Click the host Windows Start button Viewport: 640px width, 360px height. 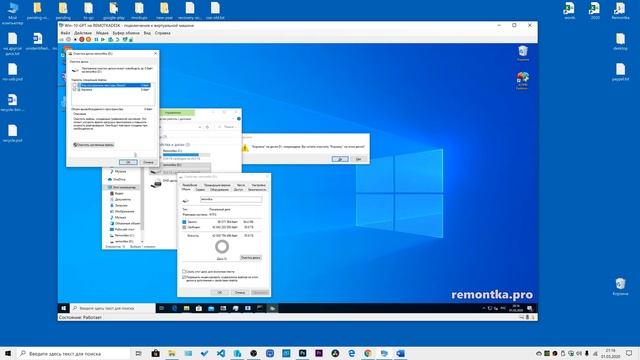8,353
